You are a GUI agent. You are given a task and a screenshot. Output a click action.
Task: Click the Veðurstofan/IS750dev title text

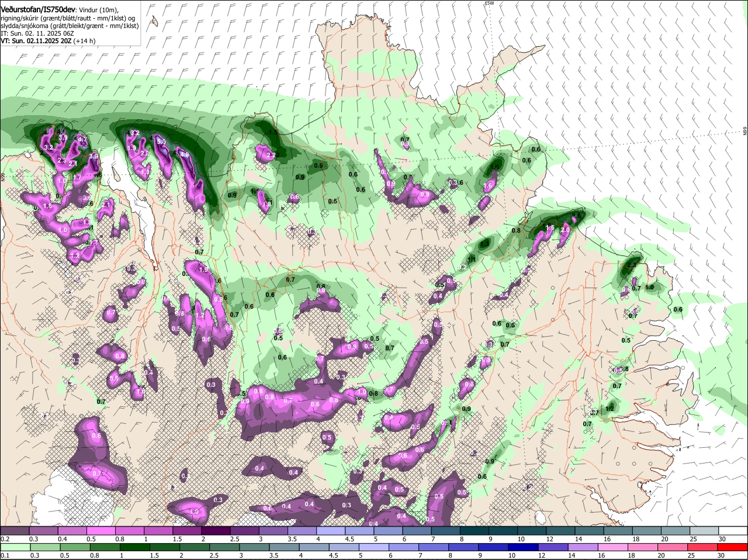click(x=37, y=9)
